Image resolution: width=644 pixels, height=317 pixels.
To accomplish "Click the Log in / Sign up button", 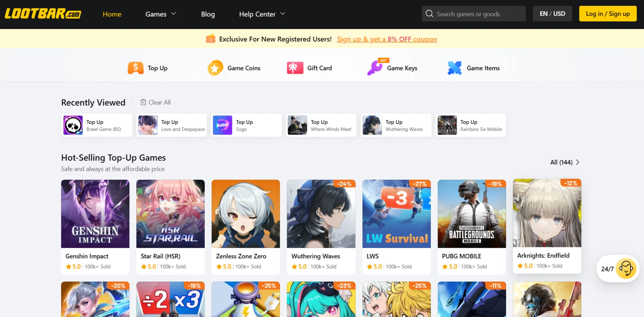I will [608, 14].
